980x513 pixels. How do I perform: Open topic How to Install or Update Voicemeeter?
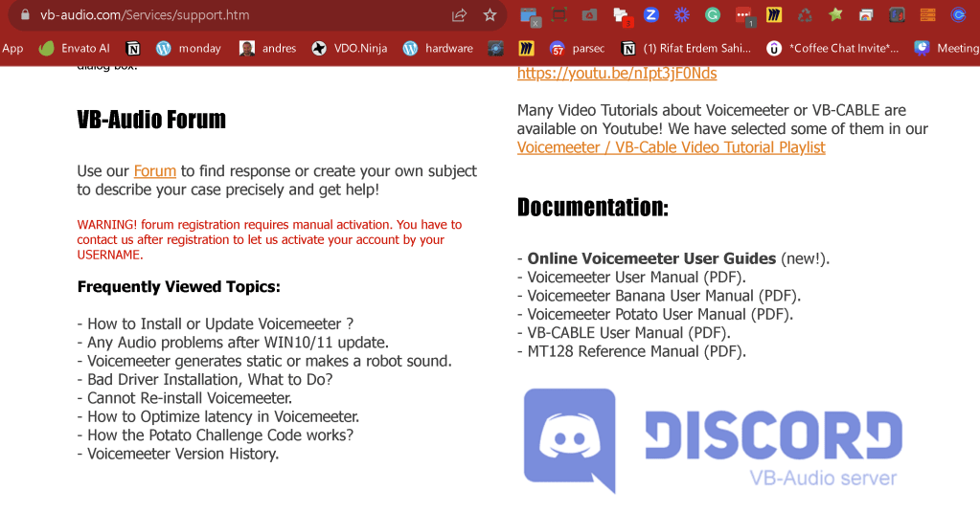220,323
